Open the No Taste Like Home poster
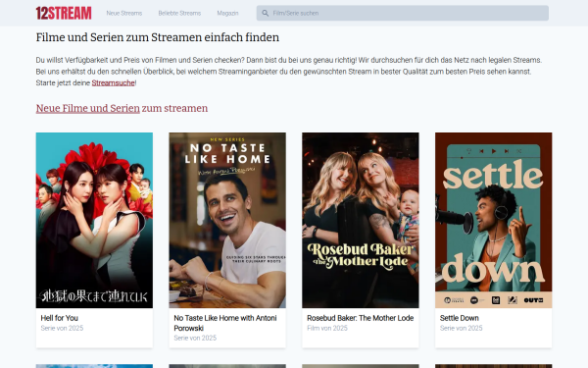The image size is (588, 368). click(x=227, y=220)
